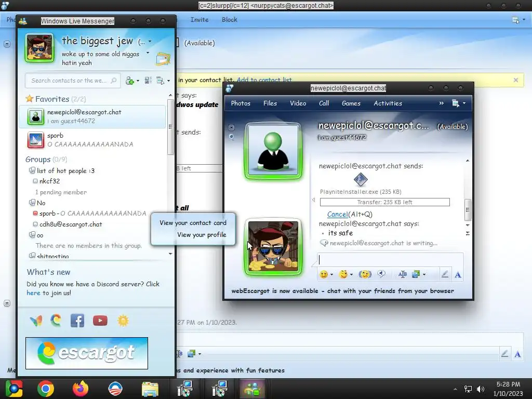Click your own display picture in chat window
The width and height of the screenshot is (532, 399).
click(273, 246)
